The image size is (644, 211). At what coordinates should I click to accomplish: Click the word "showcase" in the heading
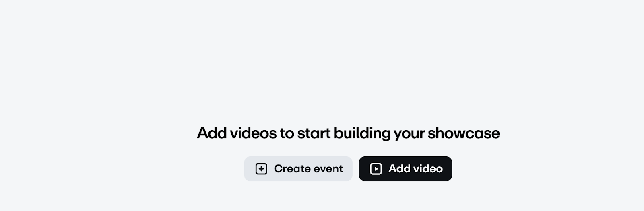pyautogui.click(x=464, y=133)
